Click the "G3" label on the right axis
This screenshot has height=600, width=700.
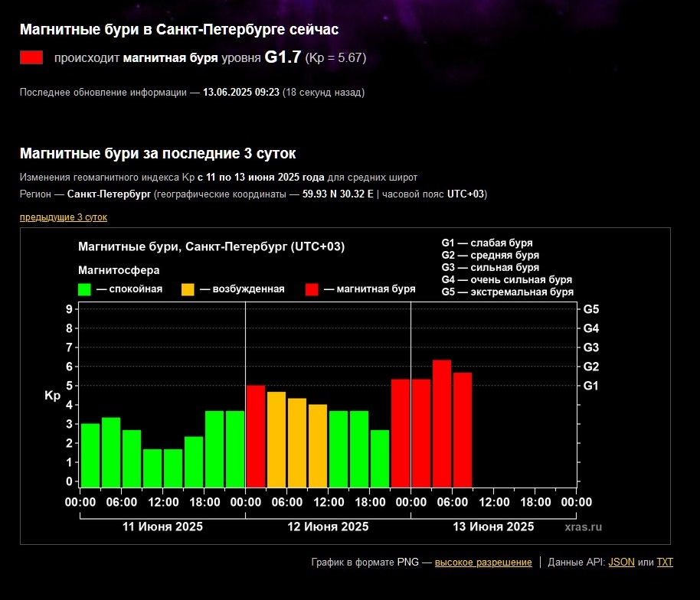pyautogui.click(x=591, y=347)
